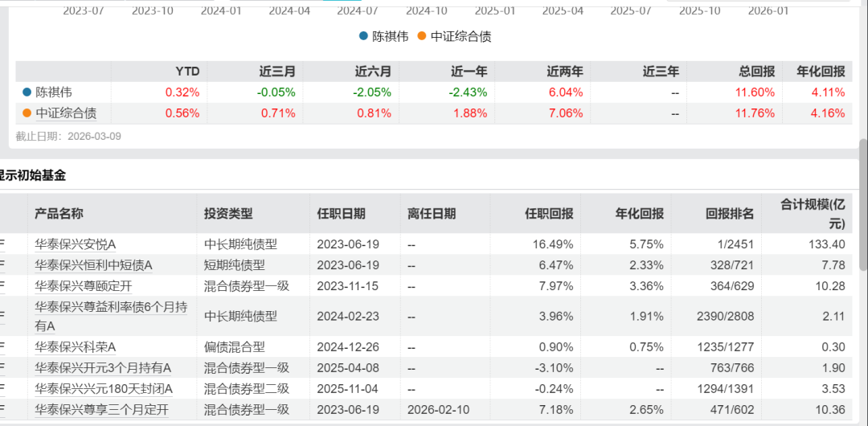Viewport: 868px width, 426px height.
Task: Click the 近三月 column header
Action: coord(277,72)
